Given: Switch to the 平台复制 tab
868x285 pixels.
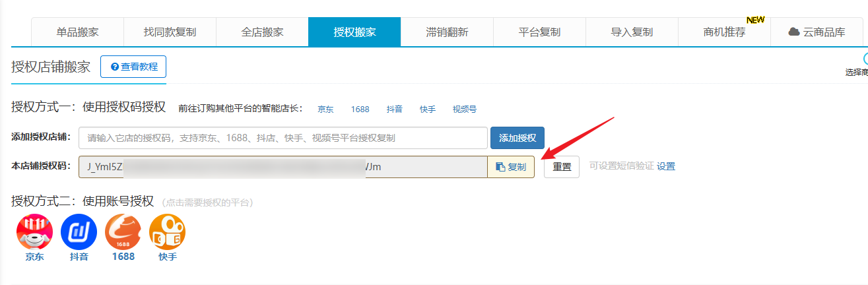Looking at the screenshot, I should click(539, 32).
